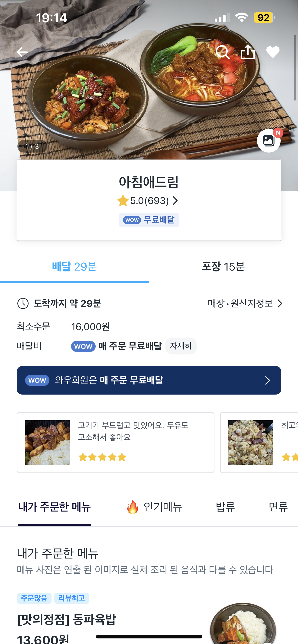Open the 동파육밥 menu item
This screenshot has width=298, height=644.
(67, 619)
